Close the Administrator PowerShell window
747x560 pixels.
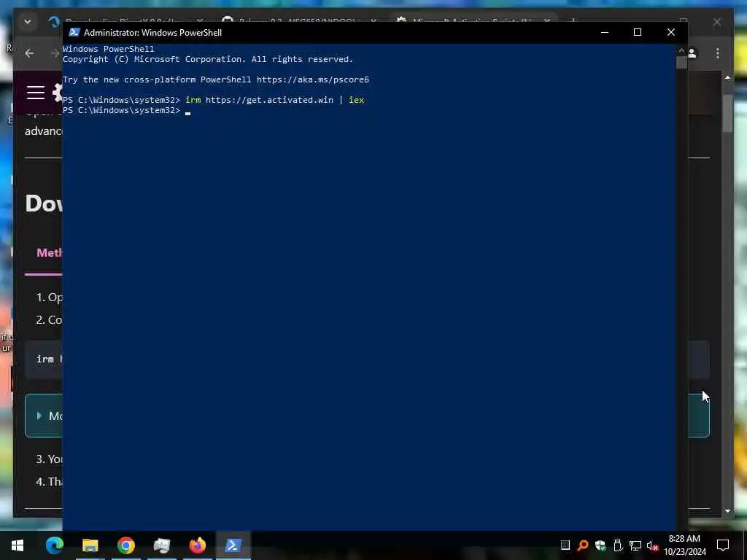tap(671, 32)
